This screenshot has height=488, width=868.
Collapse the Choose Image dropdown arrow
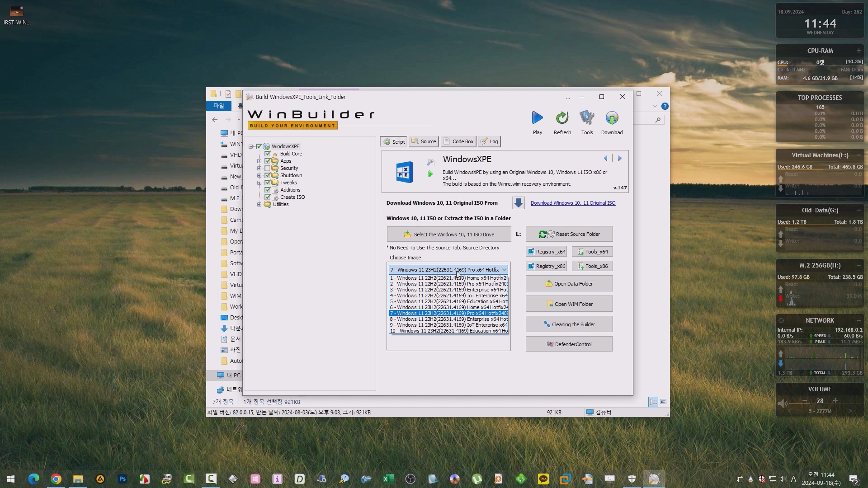click(x=504, y=270)
